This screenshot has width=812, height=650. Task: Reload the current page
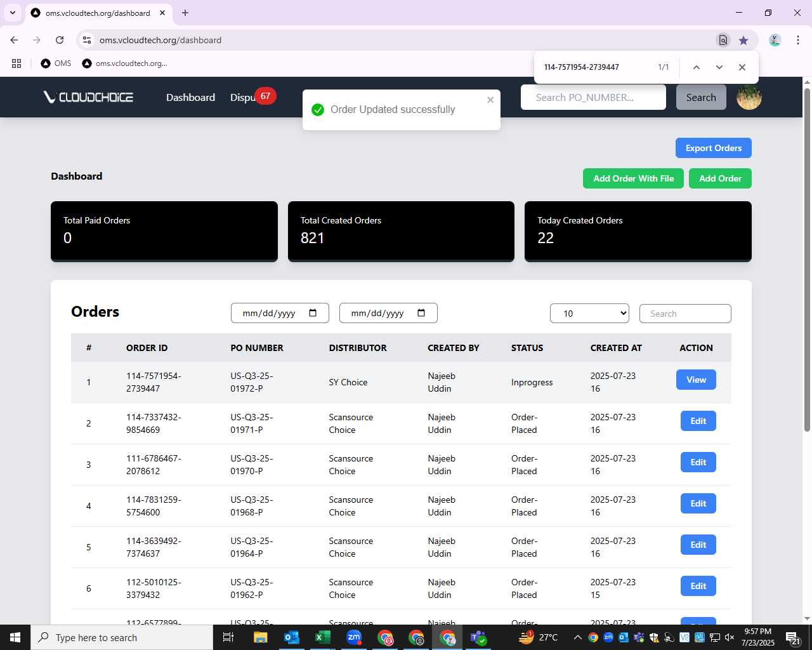(x=60, y=40)
